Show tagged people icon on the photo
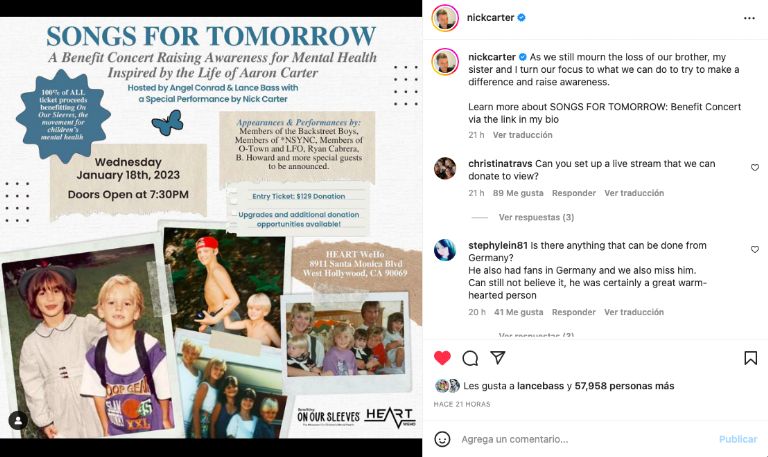This screenshot has height=457, width=768. (18, 420)
